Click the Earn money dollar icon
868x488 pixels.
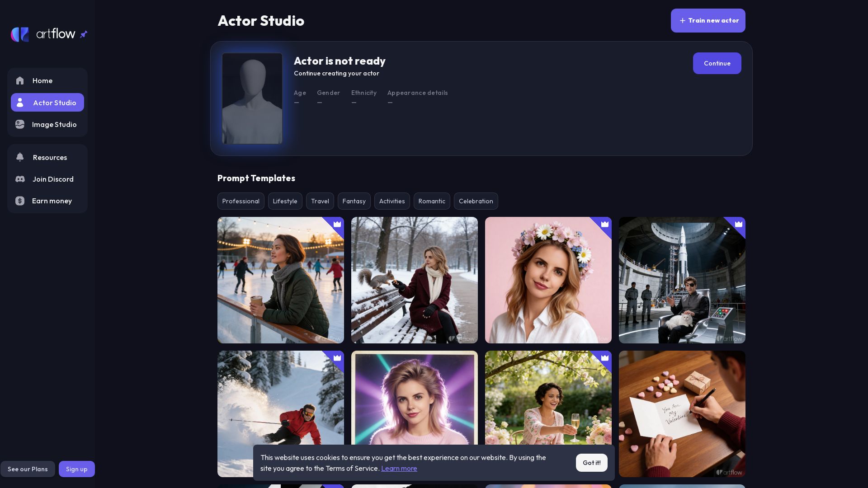[20, 201]
